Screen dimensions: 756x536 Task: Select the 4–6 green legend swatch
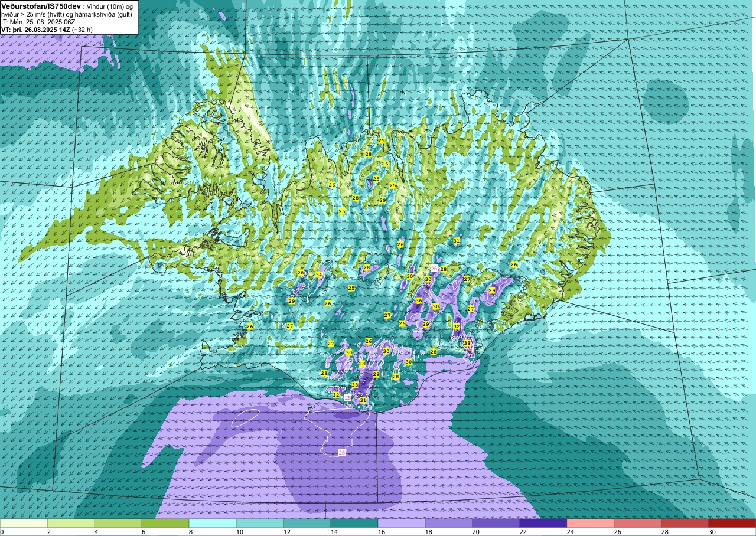click(118, 523)
